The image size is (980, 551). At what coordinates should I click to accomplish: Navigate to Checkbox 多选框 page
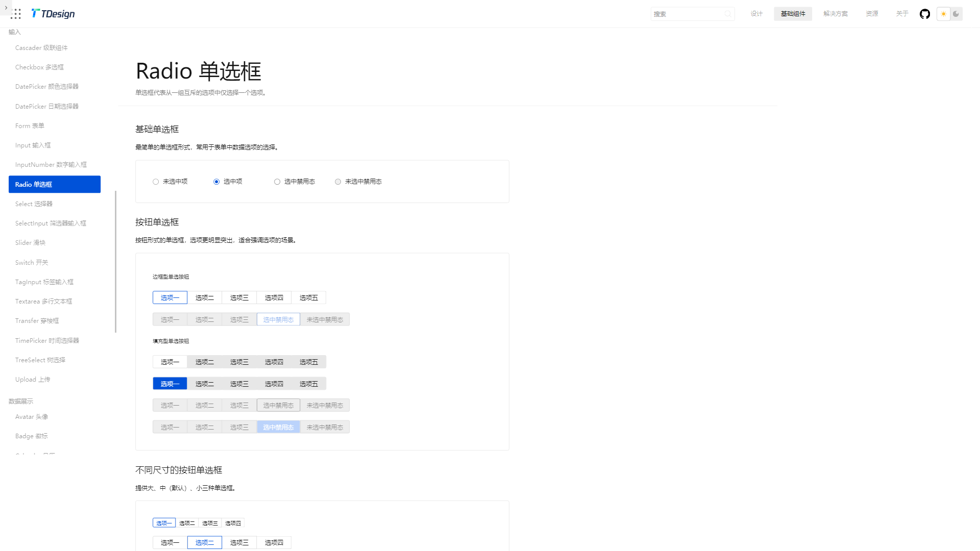(39, 67)
